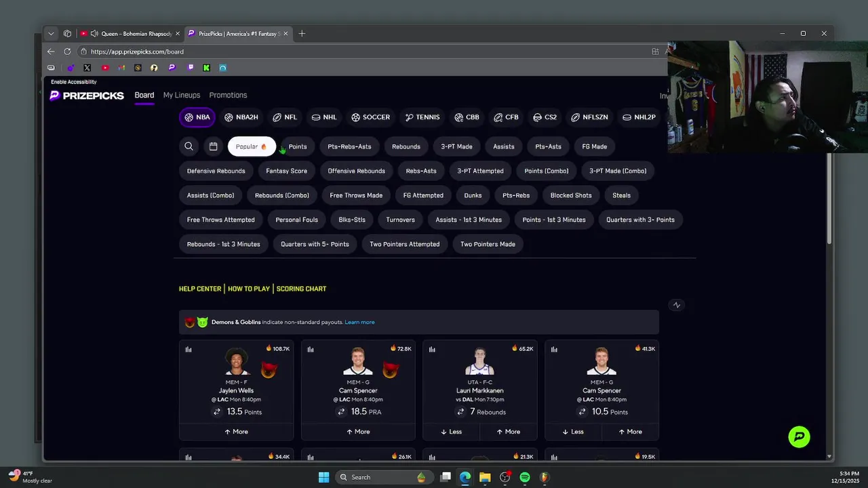Open the HOW TO PLAY link
The height and width of the screenshot is (488, 868).
[249, 289]
